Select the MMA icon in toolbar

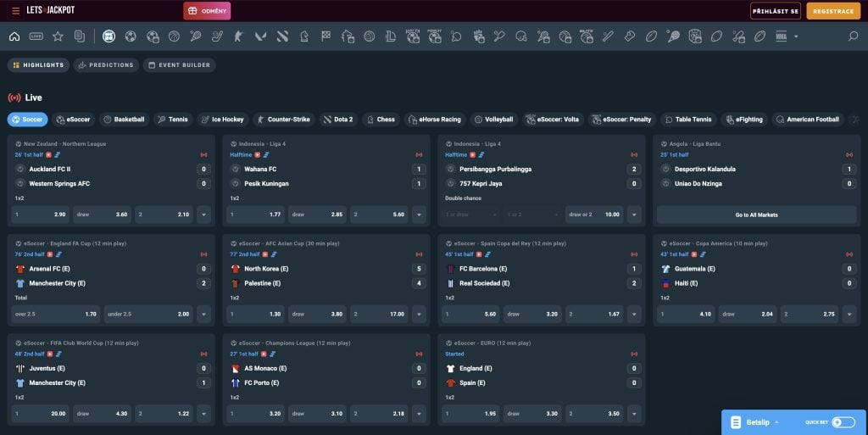tap(781, 36)
